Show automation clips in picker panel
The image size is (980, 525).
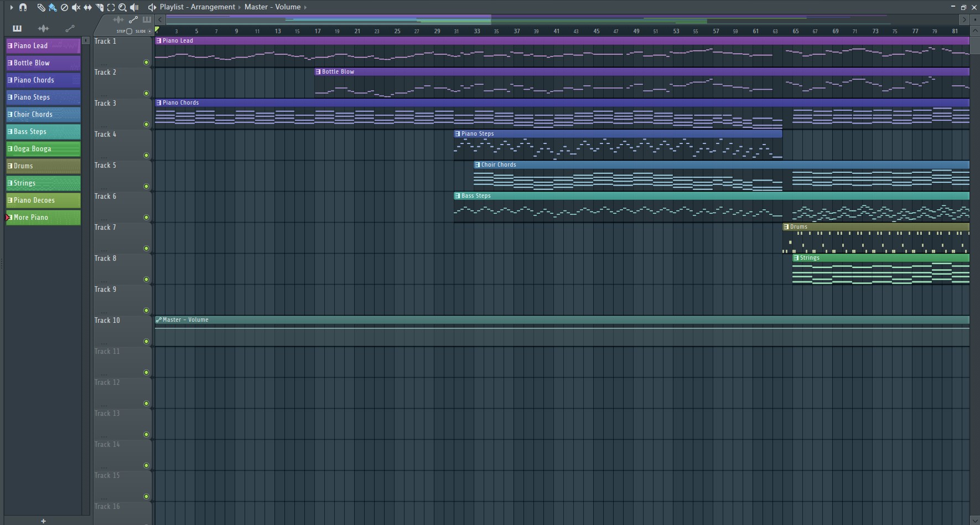tap(70, 28)
